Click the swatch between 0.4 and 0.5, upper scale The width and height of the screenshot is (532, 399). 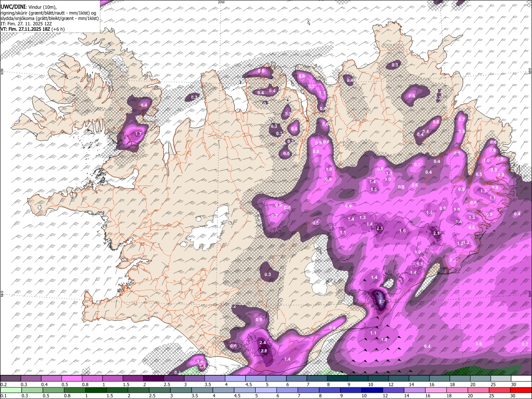pyautogui.click(x=52, y=378)
